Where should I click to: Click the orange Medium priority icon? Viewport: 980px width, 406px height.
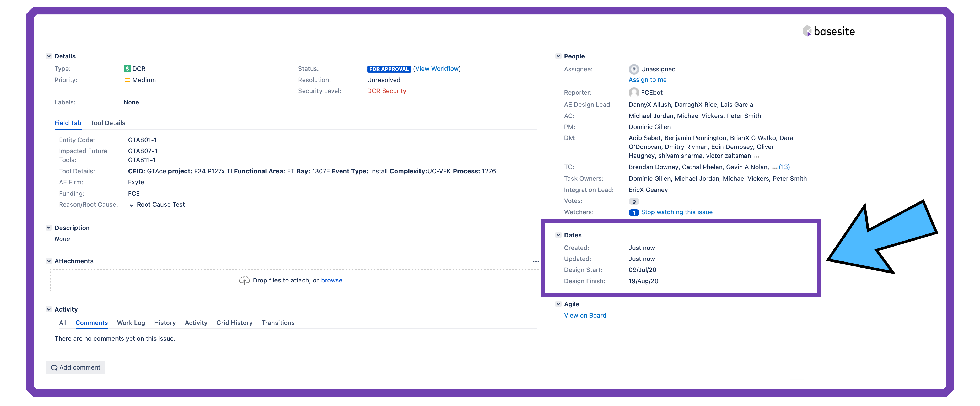point(127,80)
